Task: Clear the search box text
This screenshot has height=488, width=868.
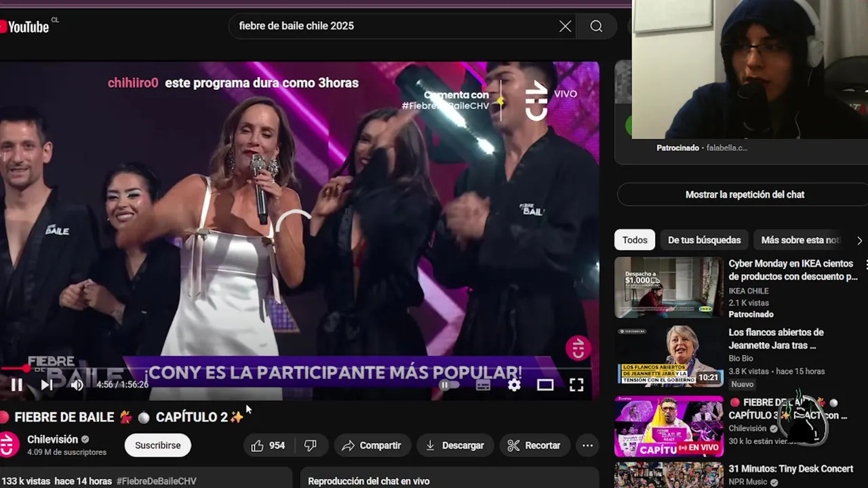Action: [565, 26]
